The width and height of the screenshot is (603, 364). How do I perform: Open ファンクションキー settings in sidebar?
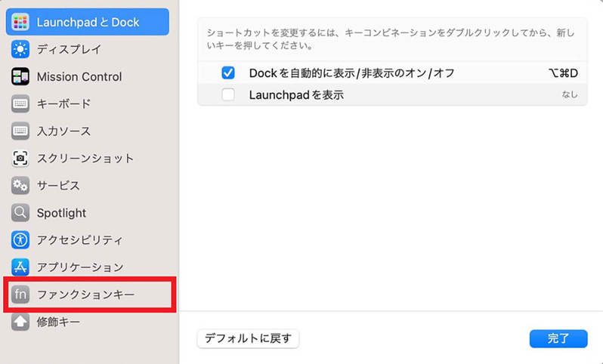(x=85, y=295)
